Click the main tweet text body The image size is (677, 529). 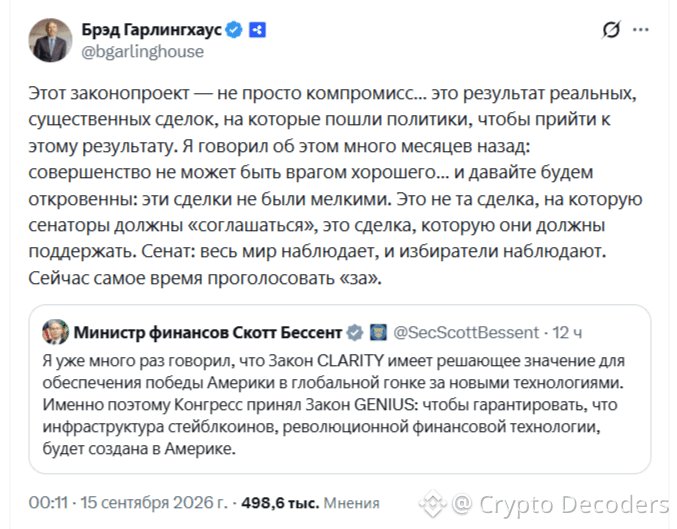(x=335, y=186)
